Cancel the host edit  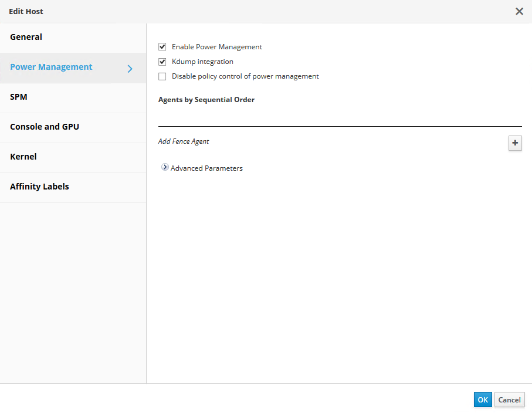(509, 400)
